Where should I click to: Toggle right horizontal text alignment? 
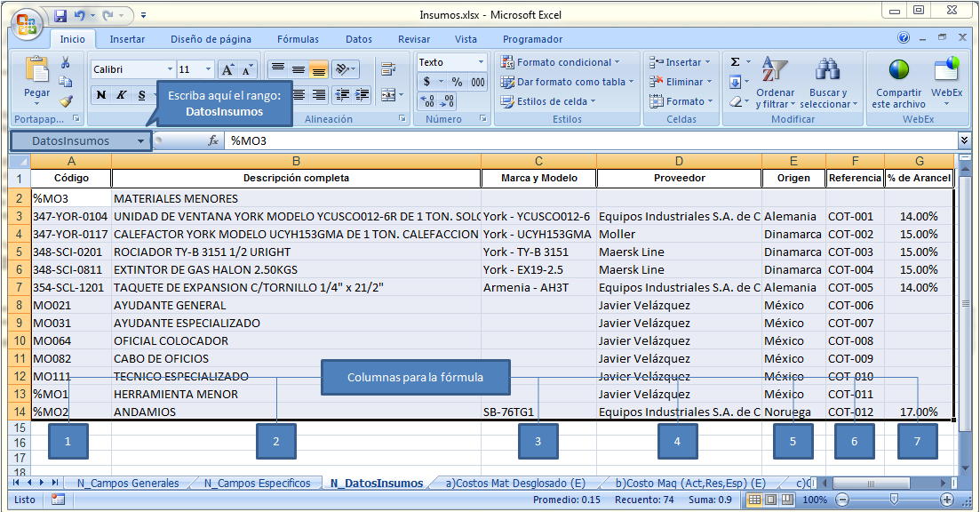[x=319, y=95]
